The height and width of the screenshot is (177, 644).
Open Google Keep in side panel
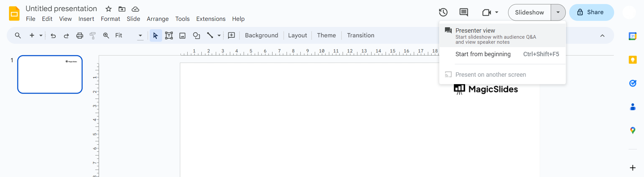pos(633,60)
